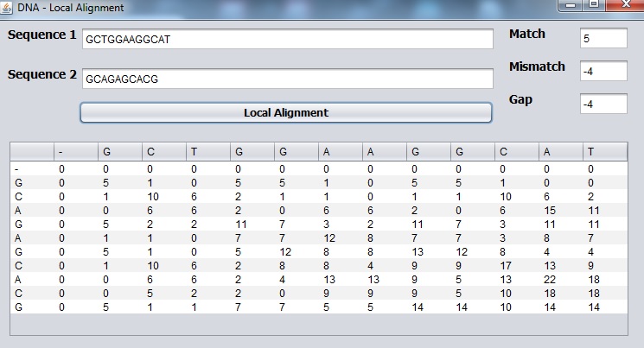
Task: Focus the Sequence 2 text field
Action: click(x=288, y=79)
